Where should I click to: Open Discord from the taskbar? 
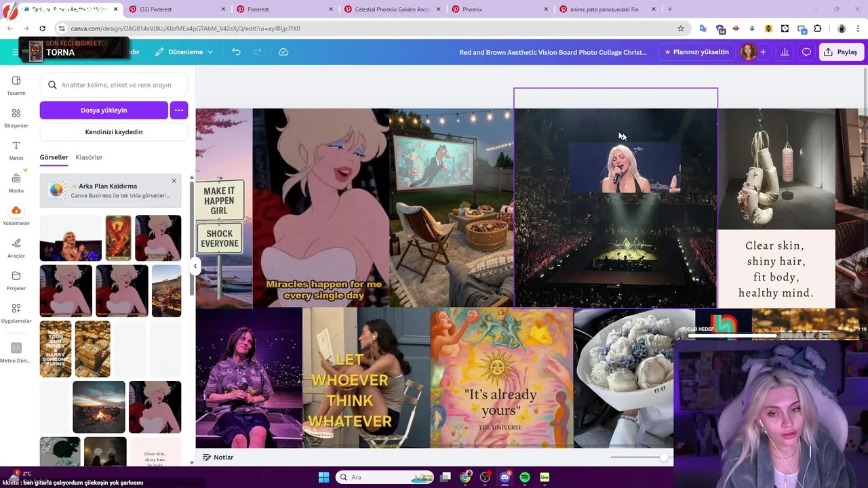tap(505, 477)
